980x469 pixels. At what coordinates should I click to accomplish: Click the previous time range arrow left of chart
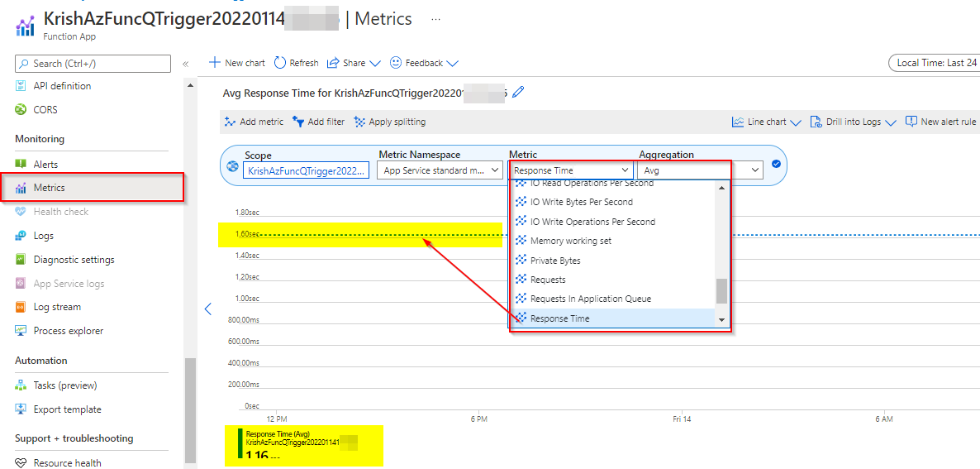tap(208, 309)
